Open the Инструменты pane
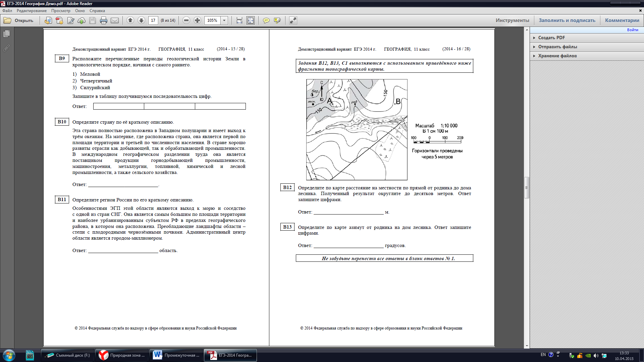The width and height of the screenshot is (644, 362). 512,20
